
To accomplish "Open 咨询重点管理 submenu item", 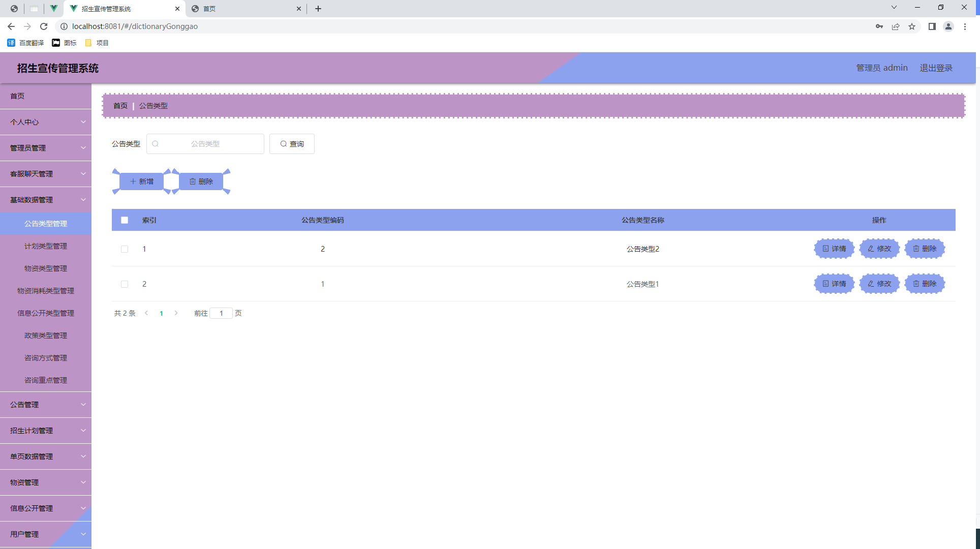I will (46, 380).
